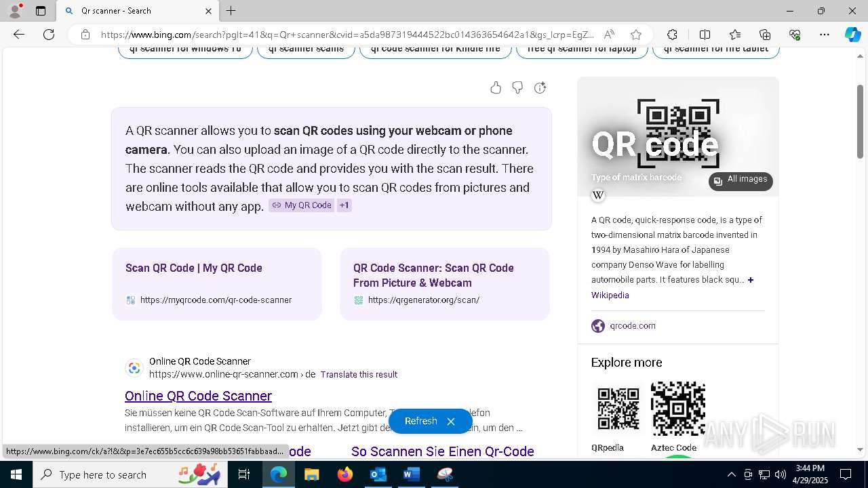Open File Explorer from the taskbar
Image resolution: width=868 pixels, height=488 pixels.
[311, 474]
